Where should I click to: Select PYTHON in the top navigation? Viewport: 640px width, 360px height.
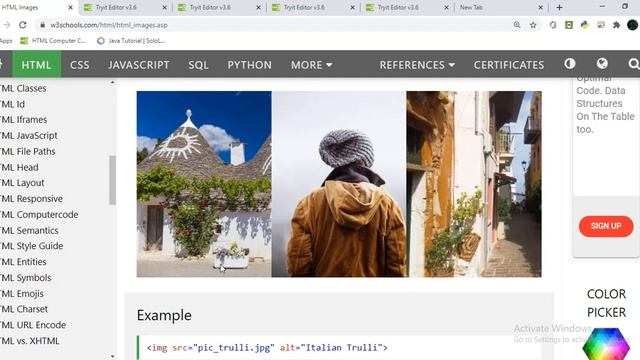click(249, 64)
